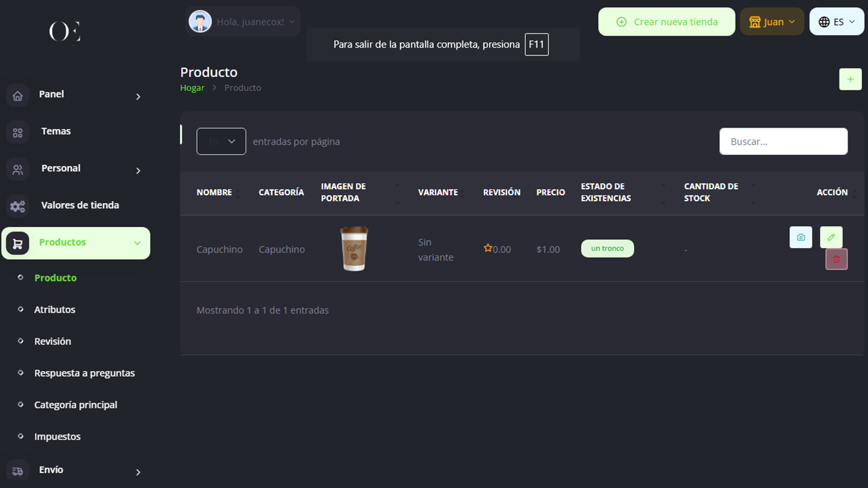Click the Valores de tienda gears icon
This screenshot has width=868, height=488.
[18, 206]
